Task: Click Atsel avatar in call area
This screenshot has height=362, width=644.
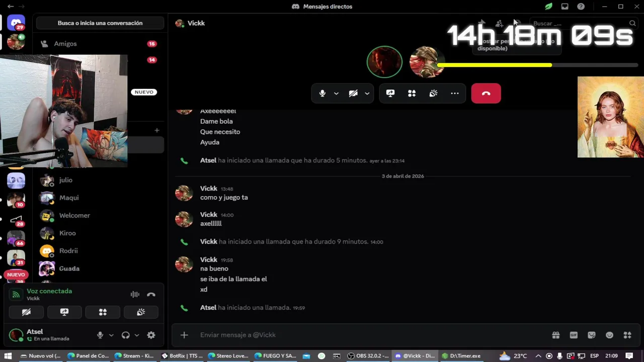Action: [x=384, y=62]
